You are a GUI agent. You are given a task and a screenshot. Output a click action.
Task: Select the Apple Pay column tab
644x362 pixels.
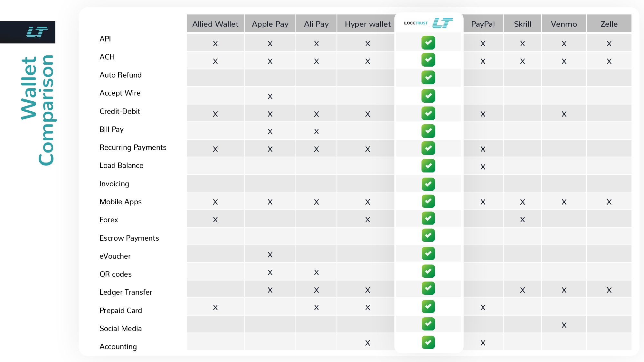click(270, 23)
